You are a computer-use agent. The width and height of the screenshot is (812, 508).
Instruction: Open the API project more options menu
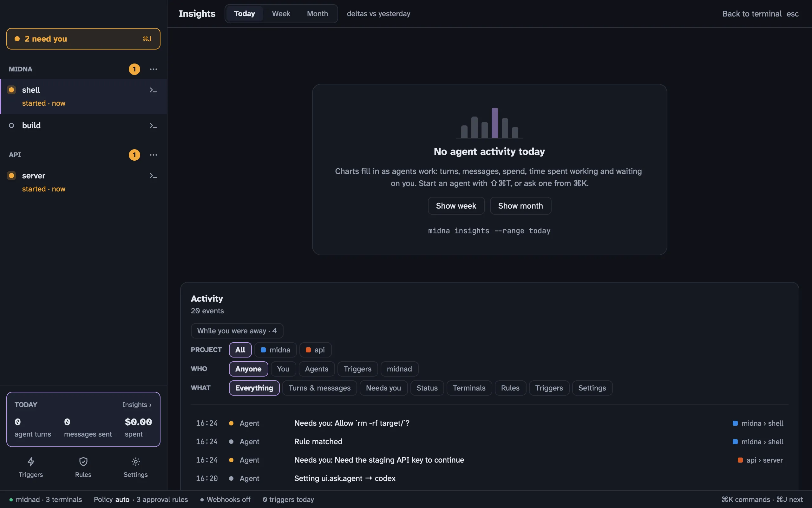[153, 155]
